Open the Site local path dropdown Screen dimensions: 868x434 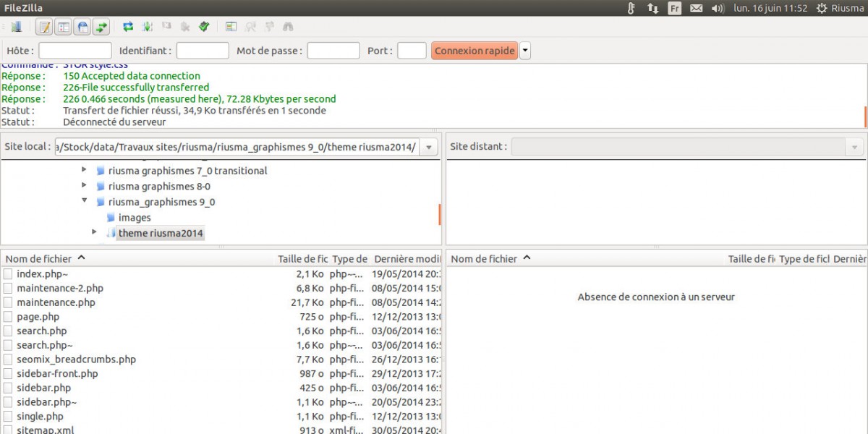[x=429, y=147]
